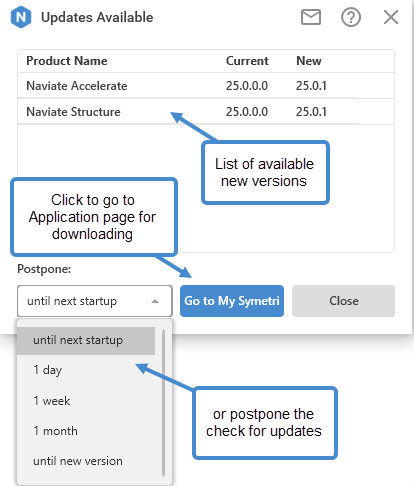Viewport: 414px width, 486px height.
Task: Collapse the Postpone dropdown arrow
Action: (x=155, y=301)
